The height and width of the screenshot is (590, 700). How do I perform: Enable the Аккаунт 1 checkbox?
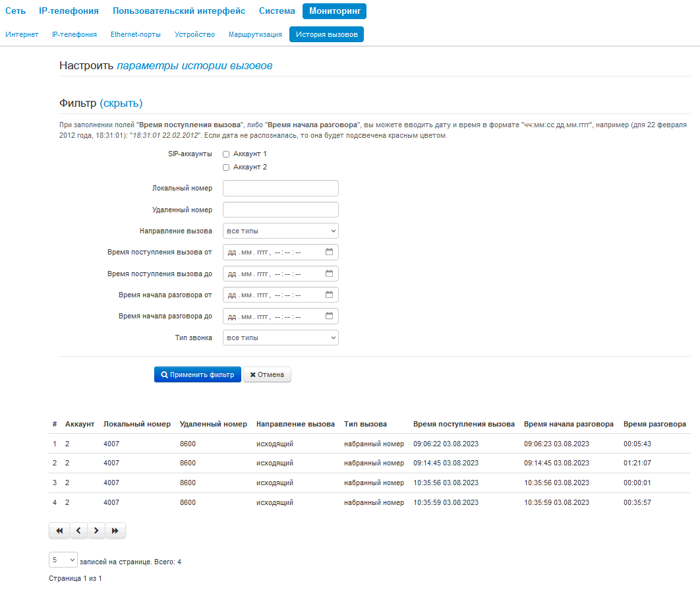[226, 154]
